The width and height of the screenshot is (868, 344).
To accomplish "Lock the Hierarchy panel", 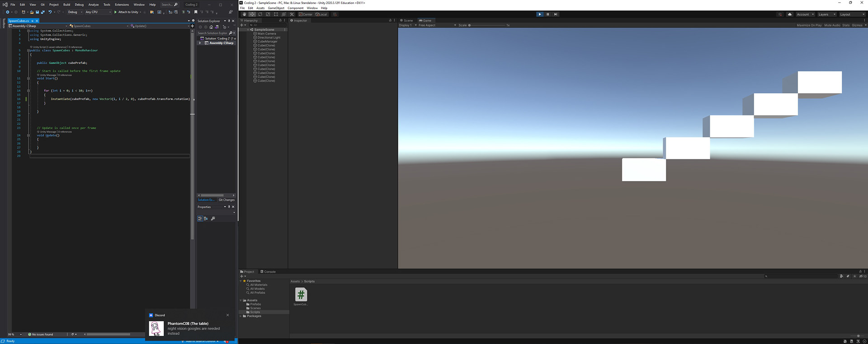I will point(280,20).
